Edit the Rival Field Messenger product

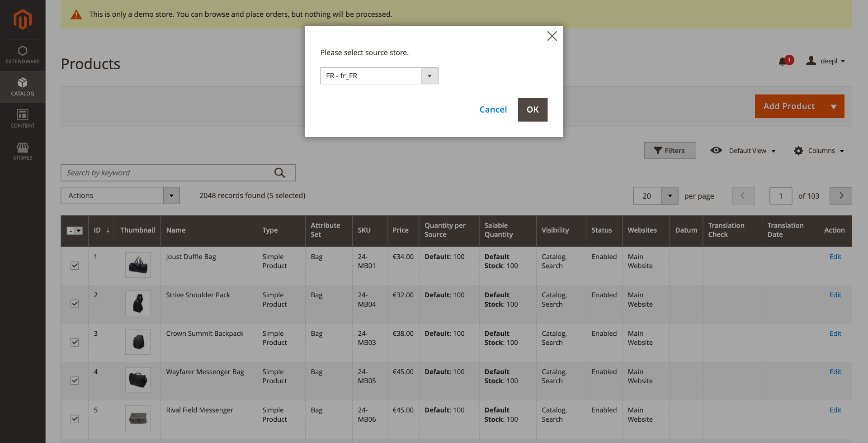click(x=835, y=410)
